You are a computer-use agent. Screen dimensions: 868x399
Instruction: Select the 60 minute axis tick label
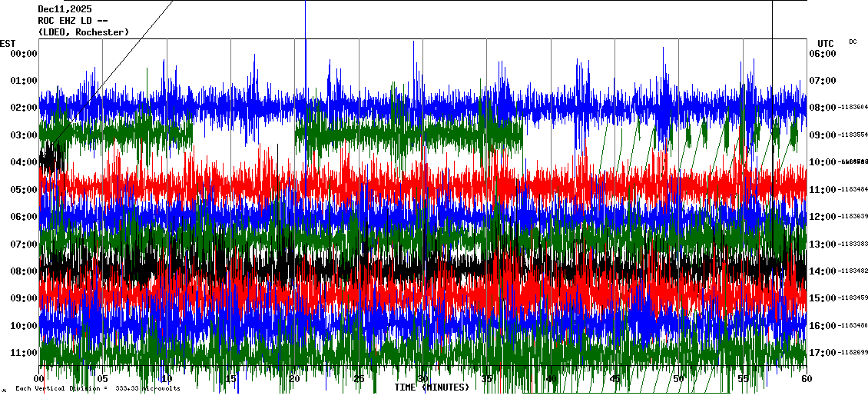point(806,380)
